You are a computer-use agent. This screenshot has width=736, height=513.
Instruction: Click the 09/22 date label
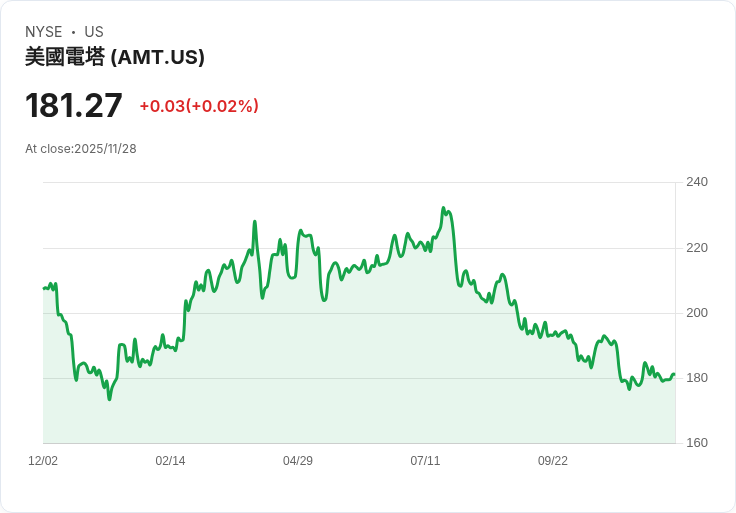click(552, 461)
